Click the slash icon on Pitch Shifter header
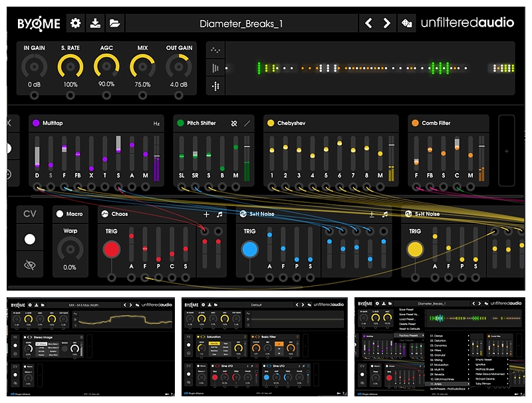Viewport: 532px width, 403px height. (x=247, y=124)
